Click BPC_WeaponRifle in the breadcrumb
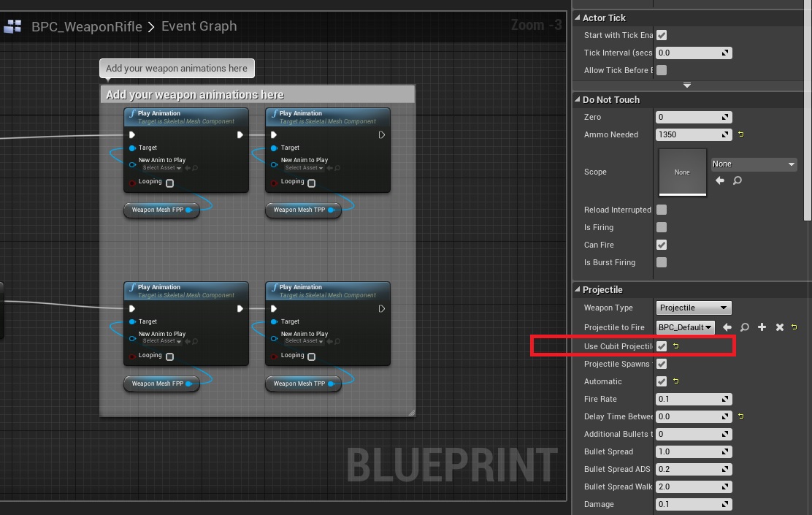The image size is (812, 515). coord(87,27)
